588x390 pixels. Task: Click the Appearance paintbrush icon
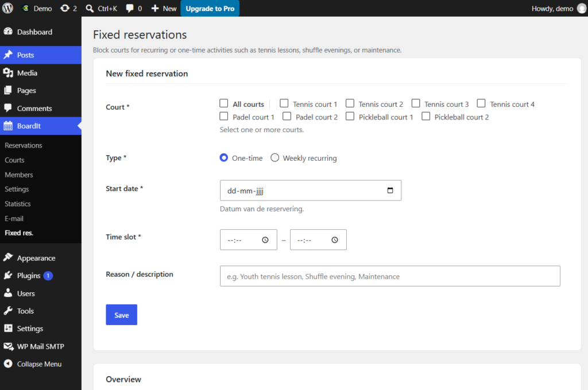[x=8, y=258]
